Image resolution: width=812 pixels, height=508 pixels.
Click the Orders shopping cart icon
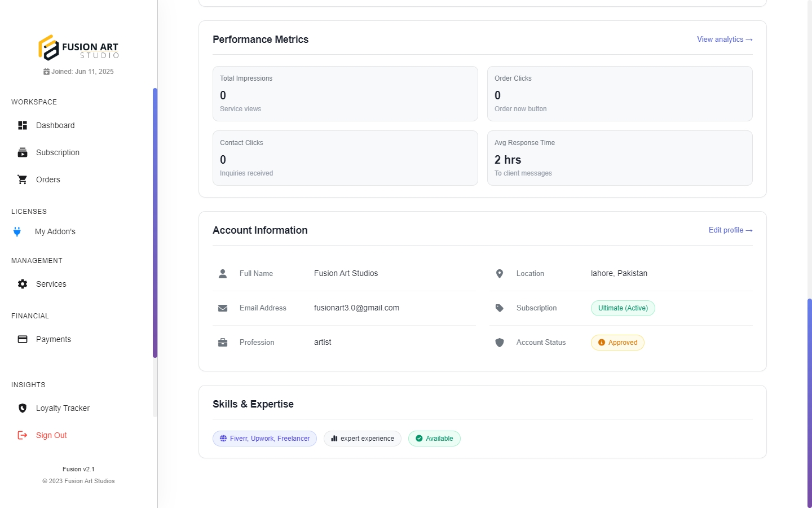pos(23,179)
